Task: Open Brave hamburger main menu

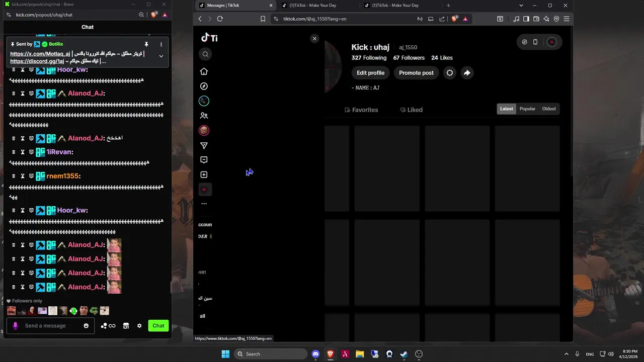Action: (567, 19)
